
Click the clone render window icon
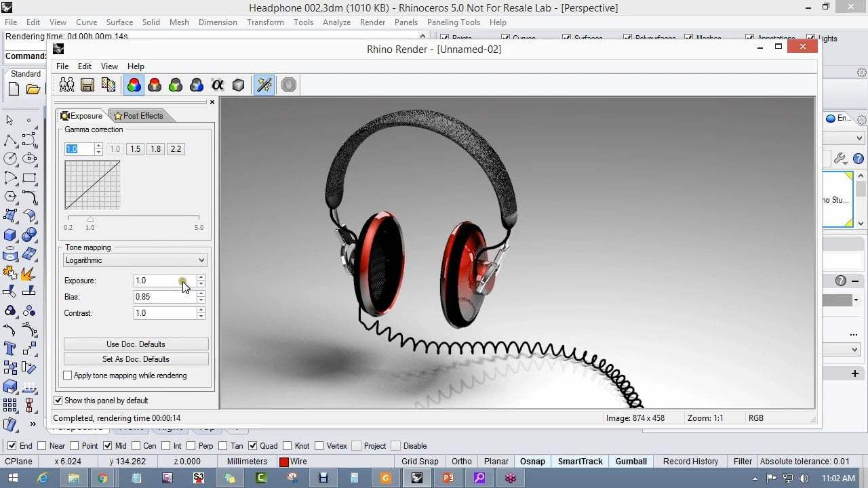tap(66, 85)
